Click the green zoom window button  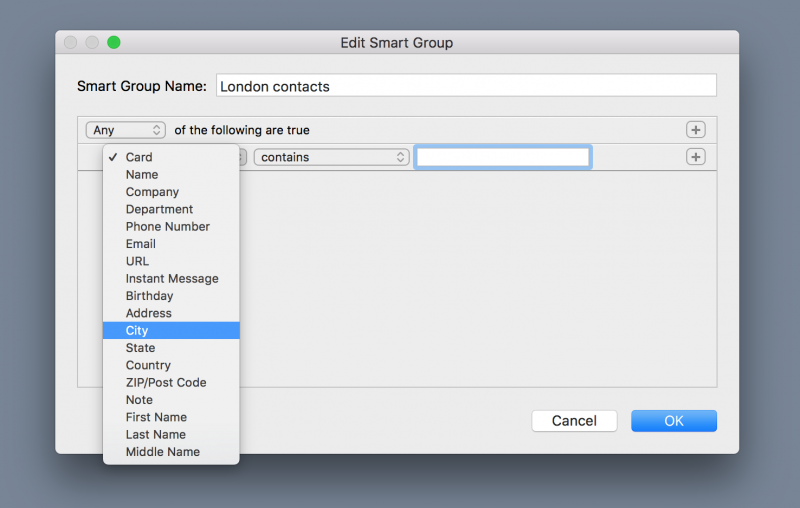point(114,42)
